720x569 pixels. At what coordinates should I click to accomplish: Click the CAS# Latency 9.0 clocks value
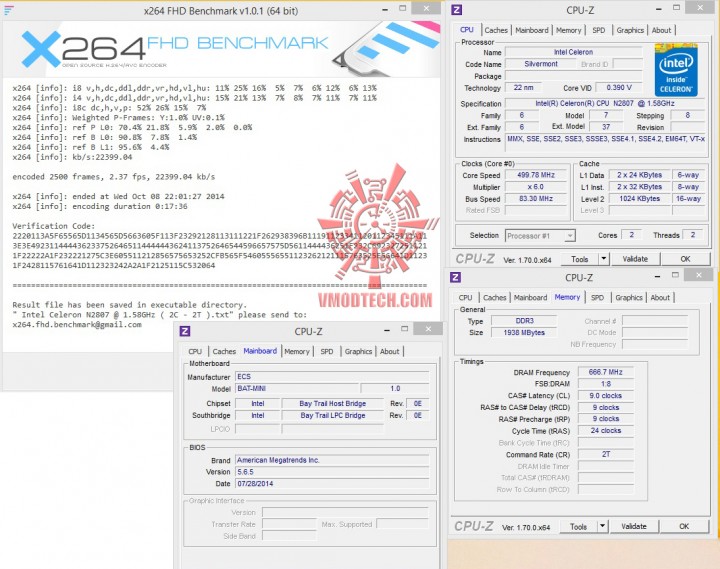606,395
